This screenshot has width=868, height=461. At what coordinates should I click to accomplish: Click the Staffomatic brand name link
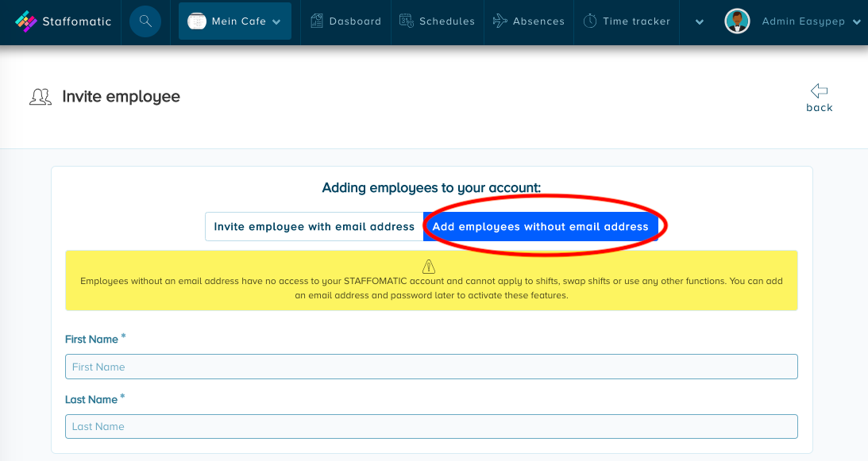point(77,21)
